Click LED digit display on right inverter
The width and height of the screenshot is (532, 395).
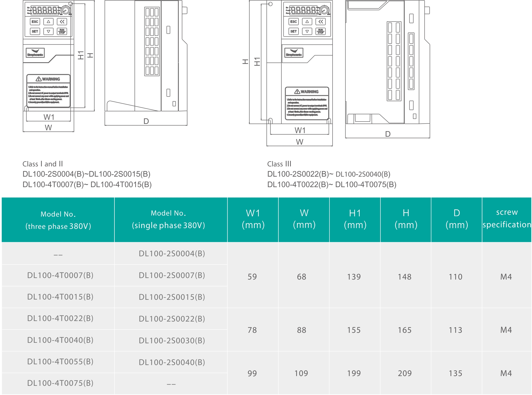(x=303, y=10)
